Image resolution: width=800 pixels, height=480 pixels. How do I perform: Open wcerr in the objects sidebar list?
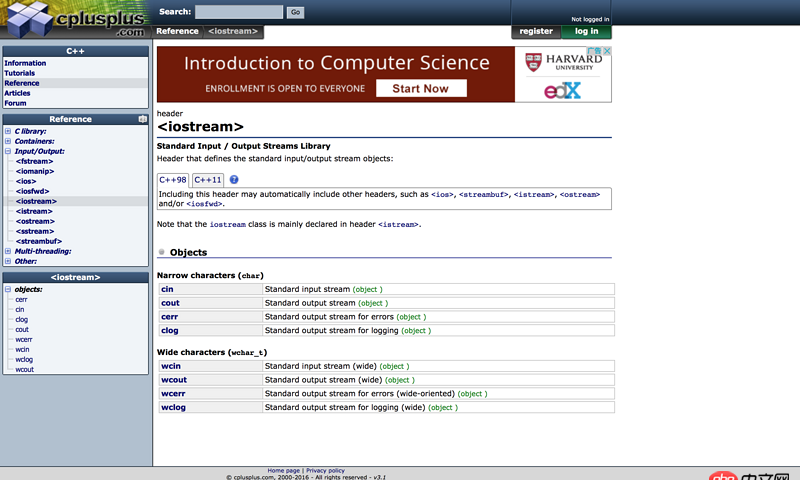pos(23,339)
